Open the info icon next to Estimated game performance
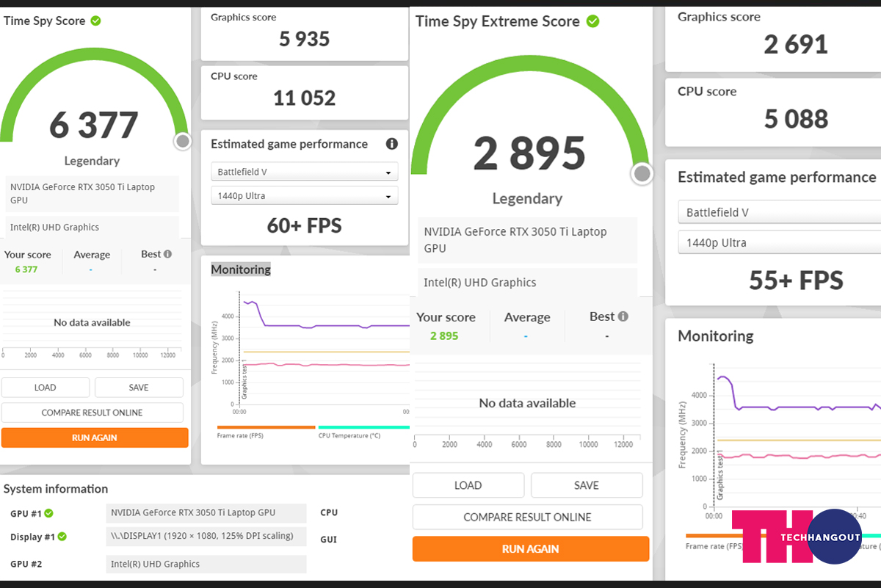Viewport: 881px width, 588px height. point(392,144)
